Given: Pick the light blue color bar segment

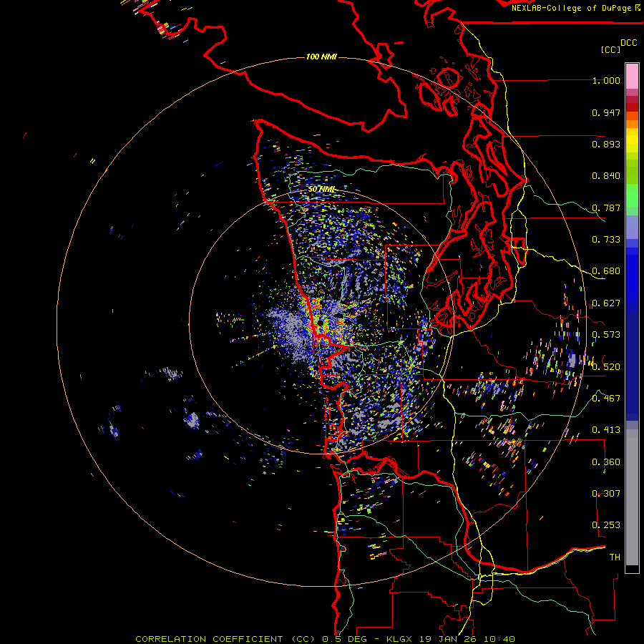Looking at the screenshot, I should tap(632, 227).
